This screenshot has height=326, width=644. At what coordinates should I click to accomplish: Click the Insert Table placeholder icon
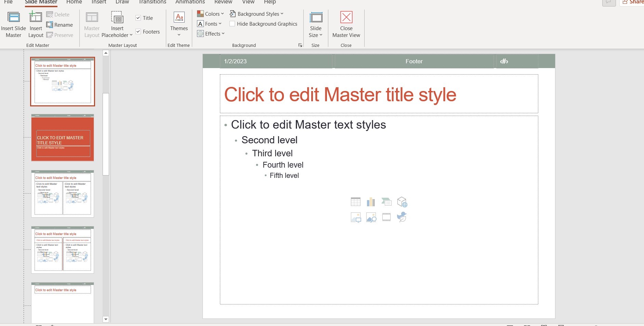point(356,202)
